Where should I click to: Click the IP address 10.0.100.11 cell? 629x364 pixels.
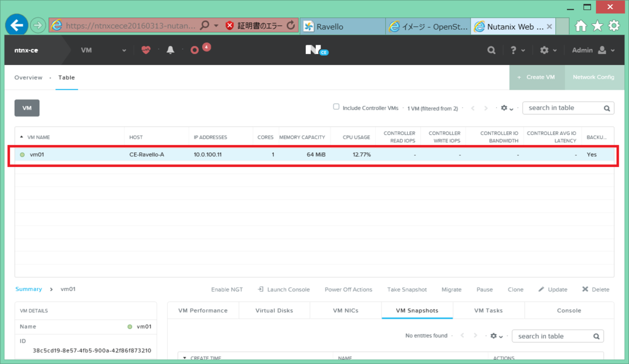tap(208, 154)
